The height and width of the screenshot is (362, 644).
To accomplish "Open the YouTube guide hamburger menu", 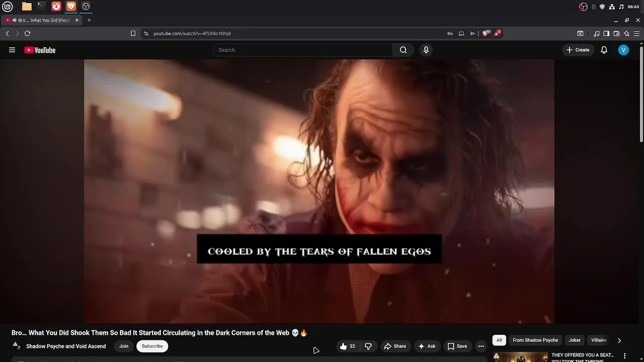I will click(12, 50).
